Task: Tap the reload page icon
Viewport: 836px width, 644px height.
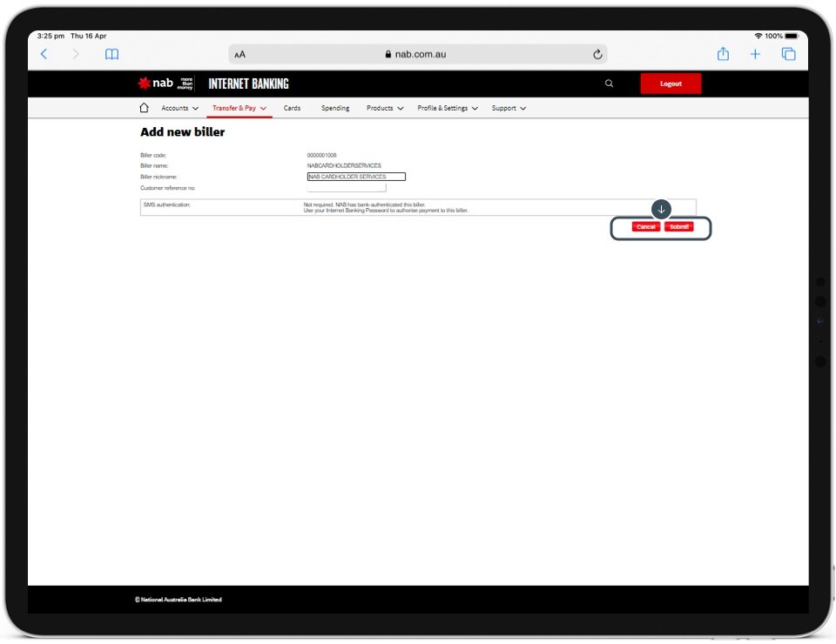Action: pos(597,54)
